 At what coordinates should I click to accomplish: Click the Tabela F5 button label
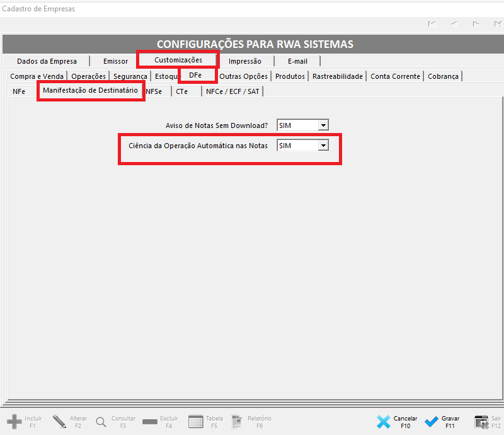point(214,422)
